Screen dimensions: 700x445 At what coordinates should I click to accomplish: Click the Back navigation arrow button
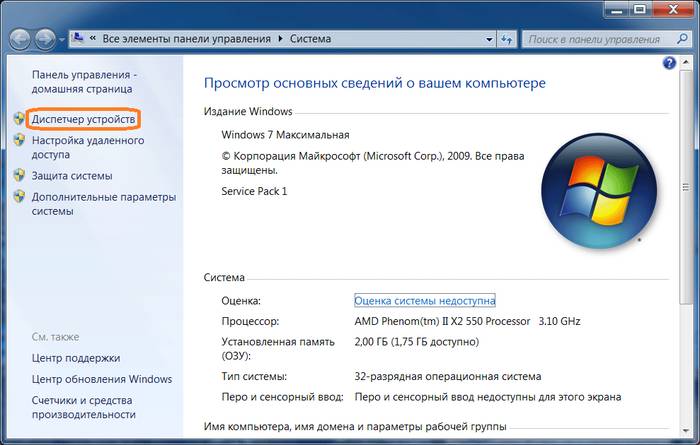(x=20, y=40)
